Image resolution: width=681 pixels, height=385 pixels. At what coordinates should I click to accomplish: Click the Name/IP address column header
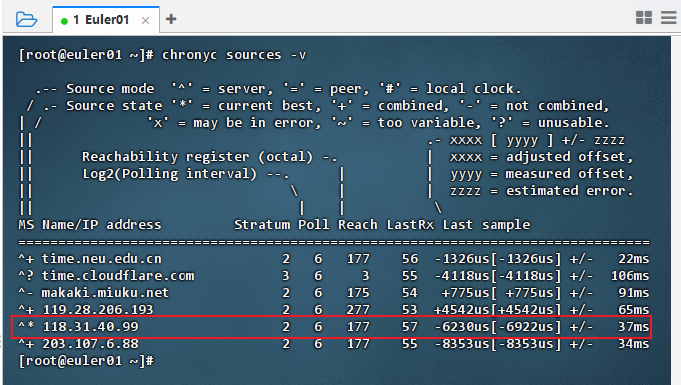[102, 225]
